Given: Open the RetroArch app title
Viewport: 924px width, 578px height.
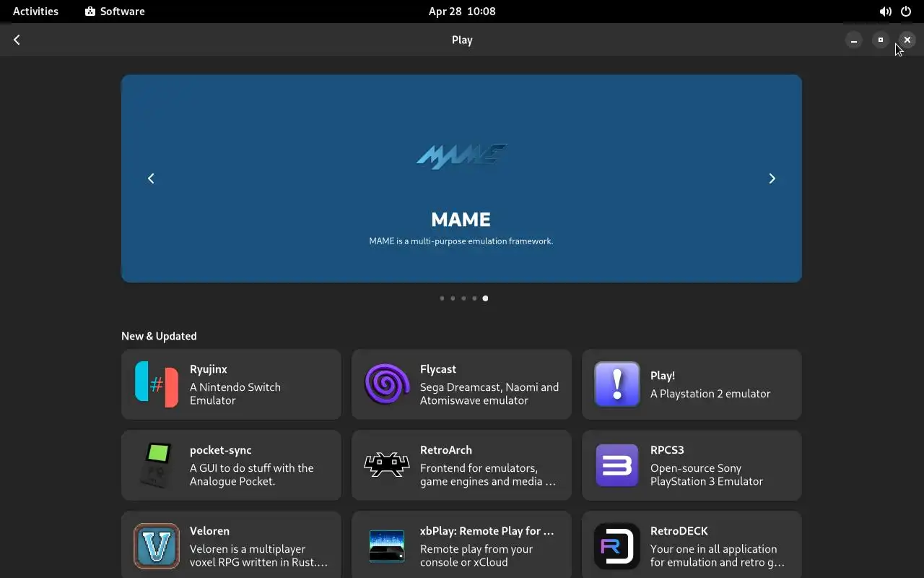Looking at the screenshot, I should 446,450.
